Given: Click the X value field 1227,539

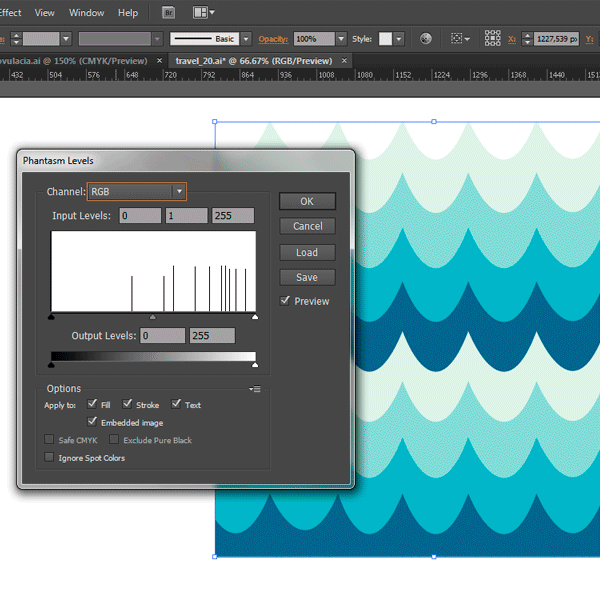Looking at the screenshot, I should tap(556, 39).
